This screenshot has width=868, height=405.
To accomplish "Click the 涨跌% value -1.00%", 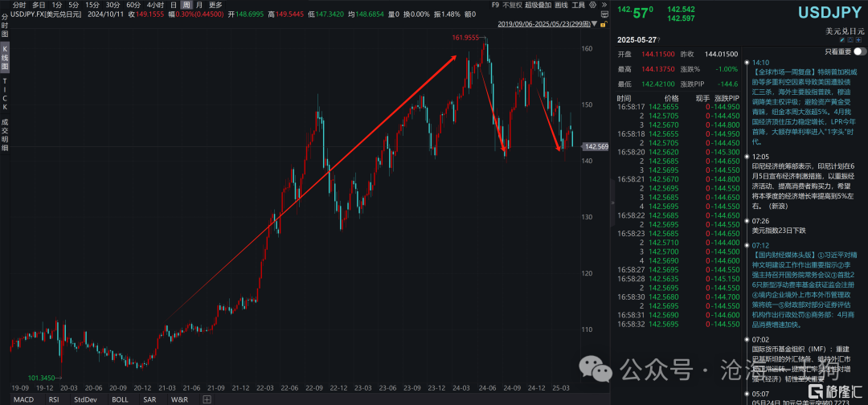I will pos(727,69).
